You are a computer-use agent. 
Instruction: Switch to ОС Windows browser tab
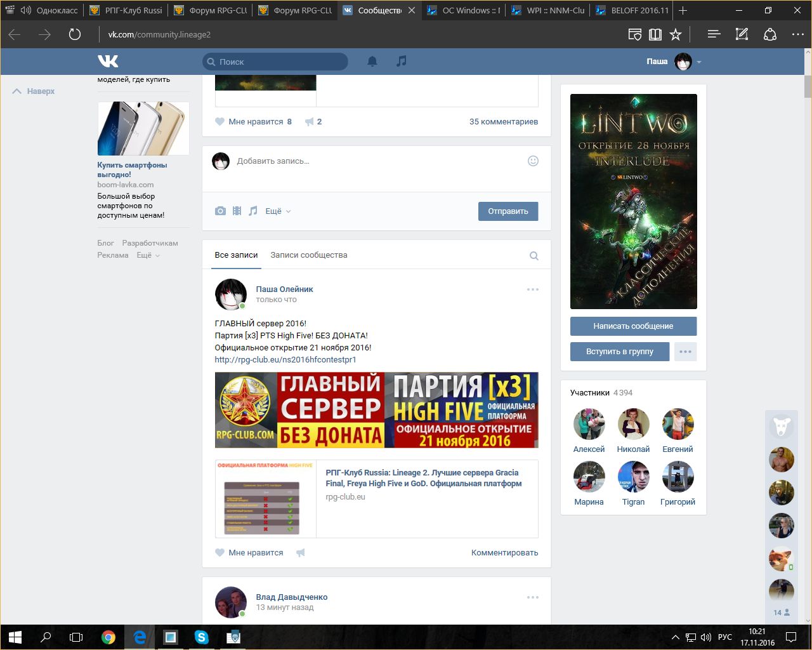pos(464,10)
